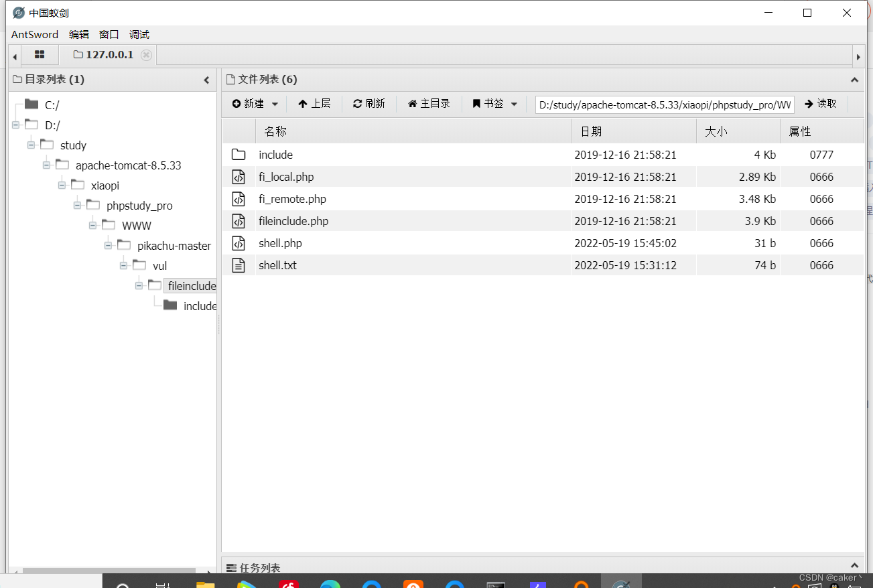Collapse the fileinclude tree node

139,285
